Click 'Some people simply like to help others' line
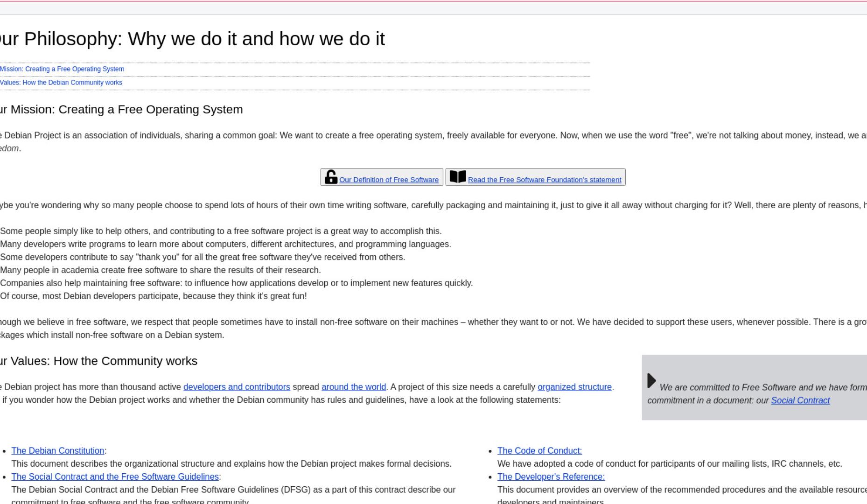Image resolution: width=867 pixels, height=504 pixels. tap(221, 231)
